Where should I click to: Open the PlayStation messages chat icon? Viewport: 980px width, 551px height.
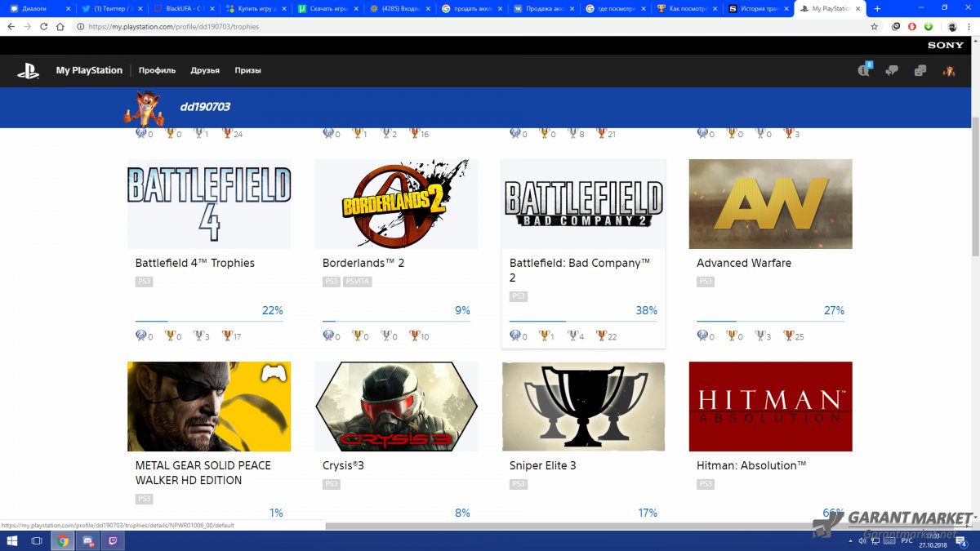892,71
